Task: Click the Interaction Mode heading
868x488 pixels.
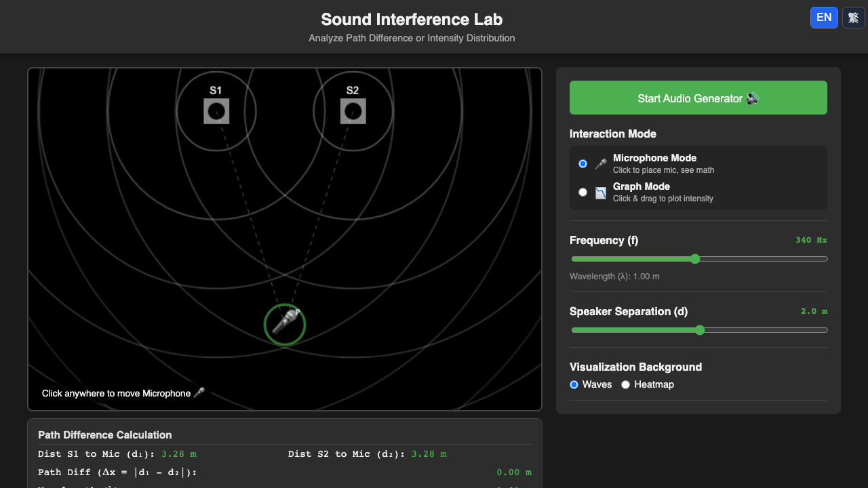Action: (613, 134)
